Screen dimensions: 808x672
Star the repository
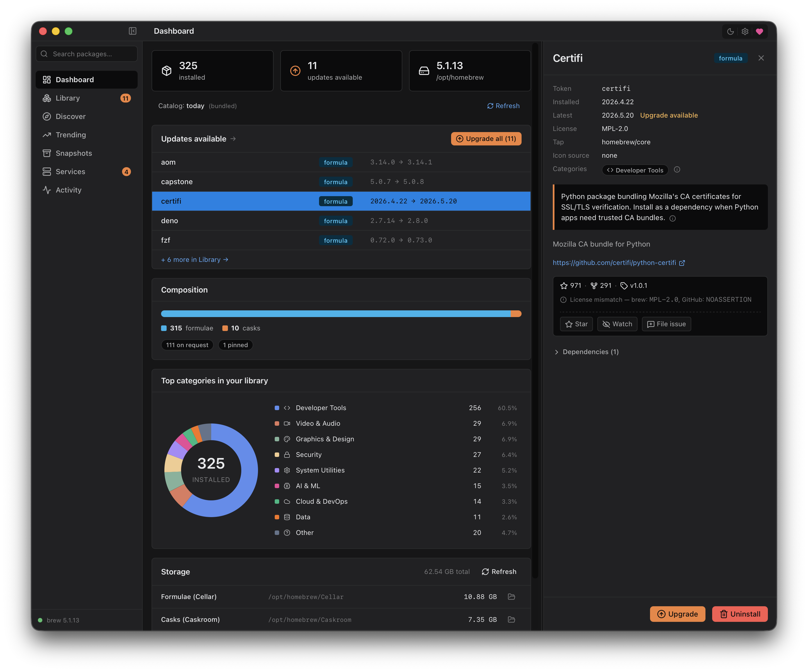(x=576, y=324)
